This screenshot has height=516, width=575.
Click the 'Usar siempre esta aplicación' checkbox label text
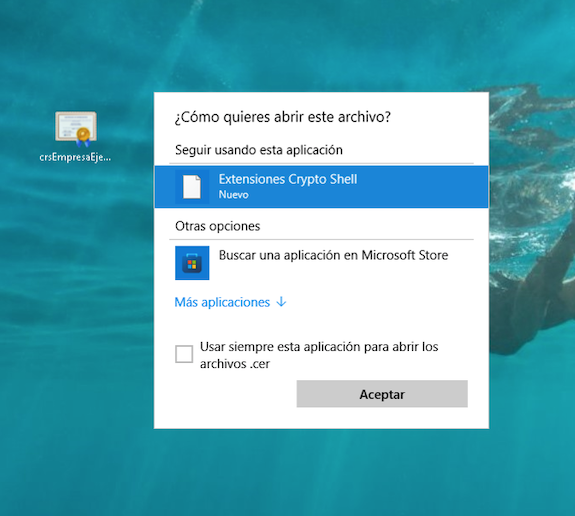click(x=319, y=355)
